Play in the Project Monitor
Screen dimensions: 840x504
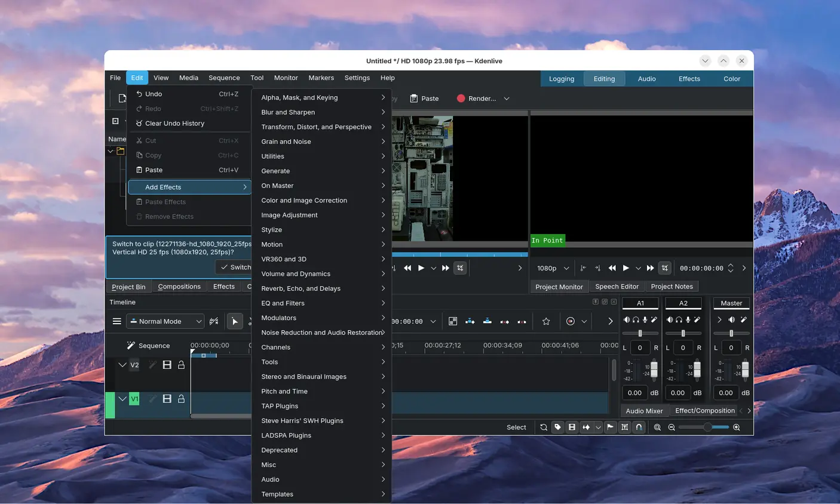click(626, 268)
